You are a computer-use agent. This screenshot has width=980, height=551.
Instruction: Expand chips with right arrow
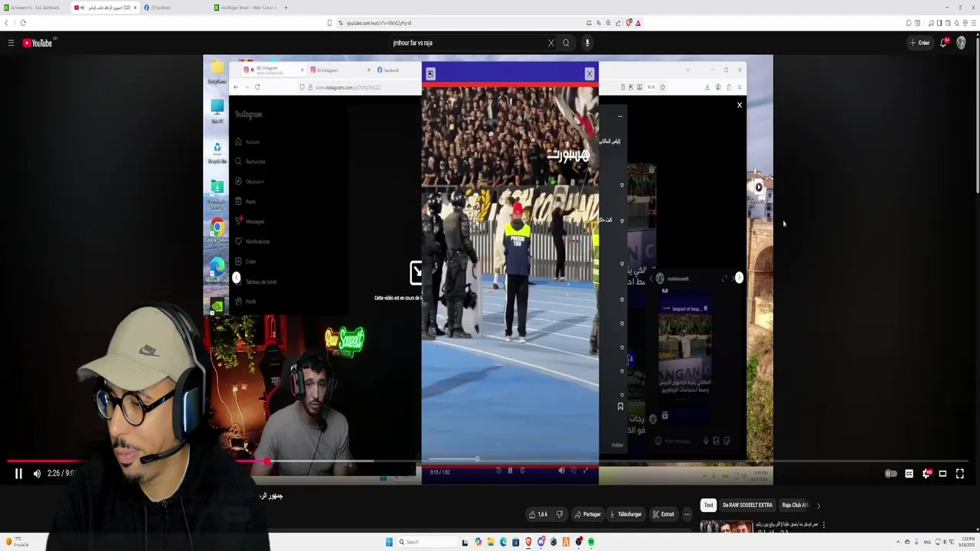click(x=818, y=505)
